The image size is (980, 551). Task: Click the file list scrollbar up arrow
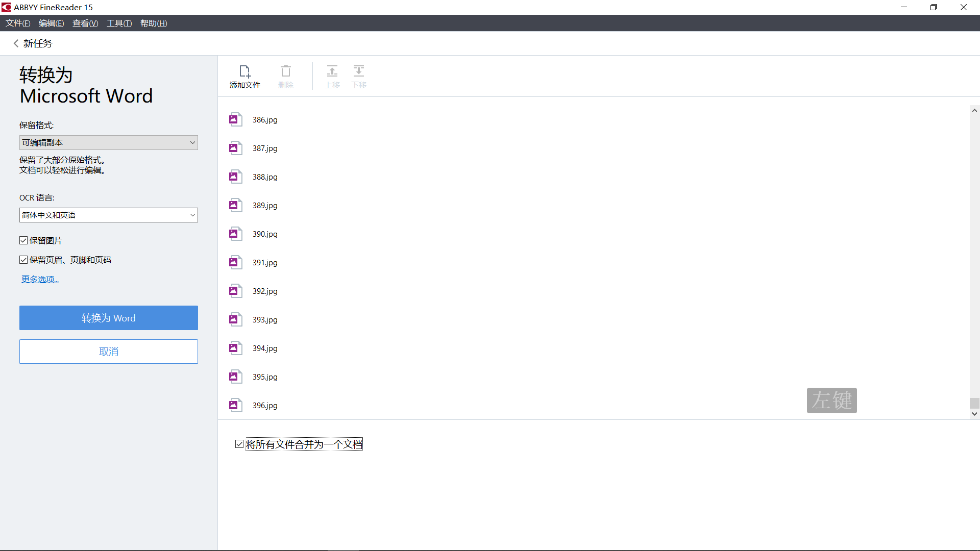tap(974, 111)
